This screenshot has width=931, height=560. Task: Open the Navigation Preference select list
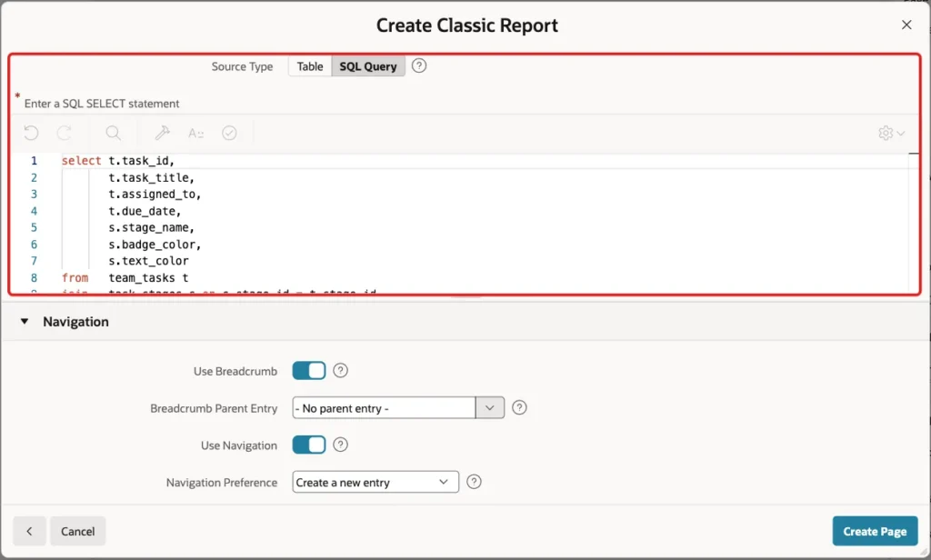tap(375, 482)
